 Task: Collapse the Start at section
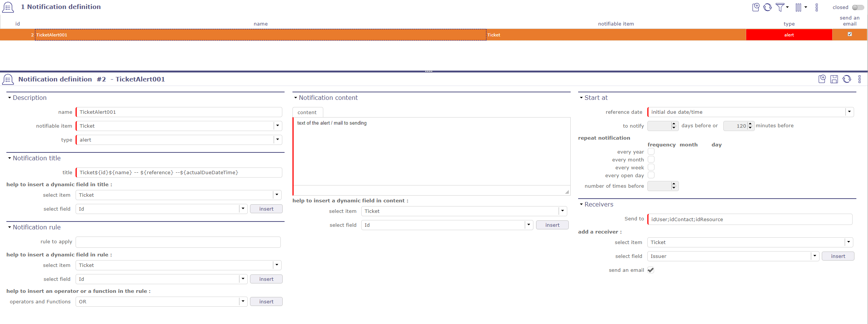582,98
